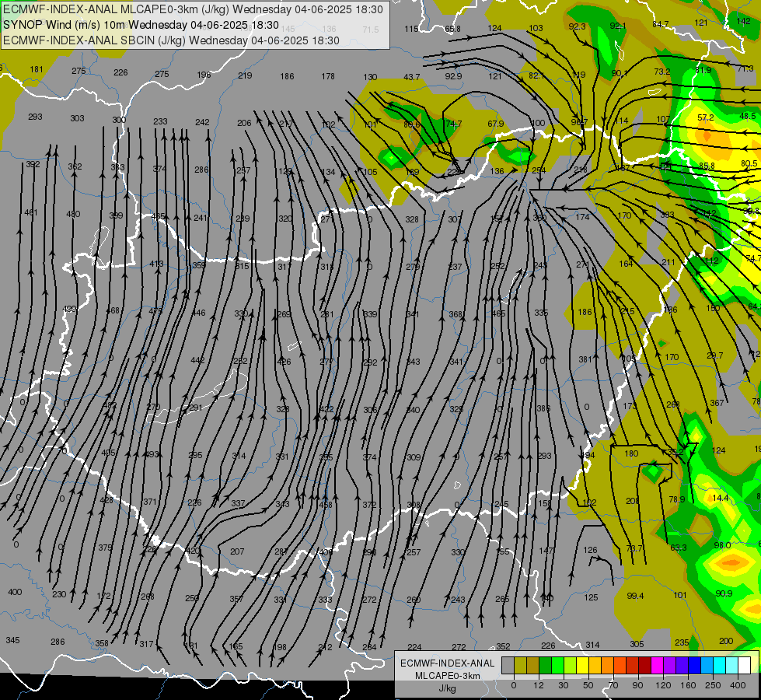Click the J/kg unit label in legend
This screenshot has height=700, width=761.
(x=448, y=688)
